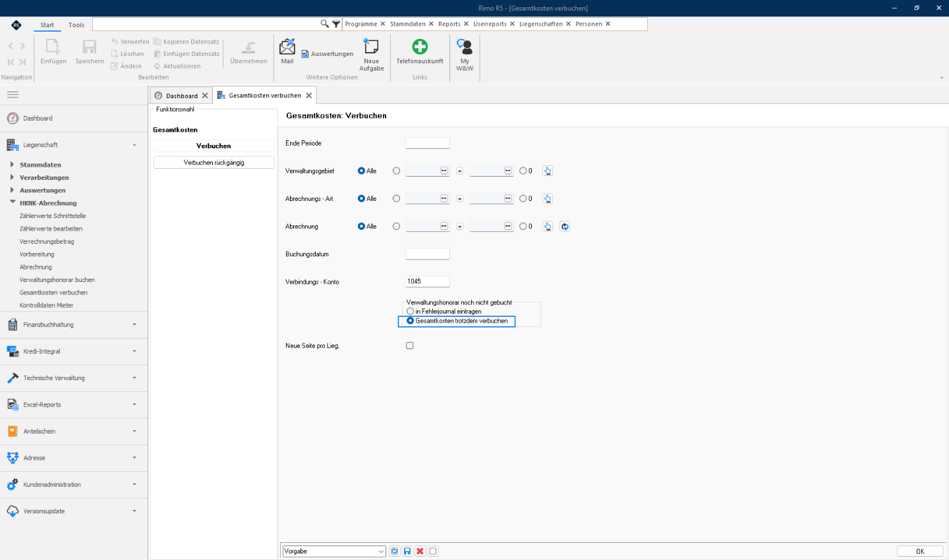Click the reload preset icon beside Vorgabe
Screen dimensions: 949x560
point(394,551)
